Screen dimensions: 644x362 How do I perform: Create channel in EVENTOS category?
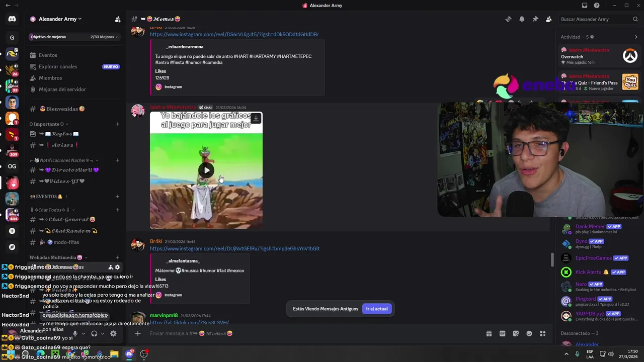point(117,197)
